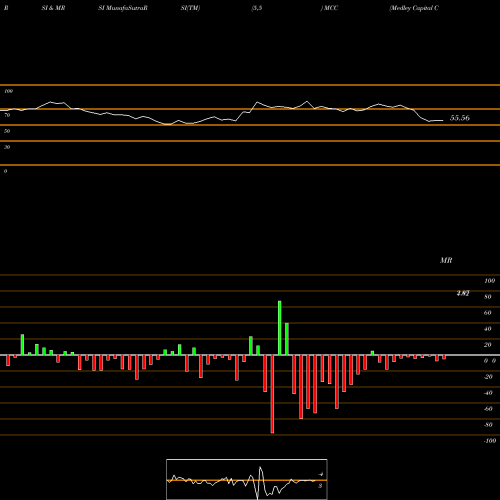Click the RSI axis label 50
This screenshot has height=500, width=500.
click(x=7, y=131)
